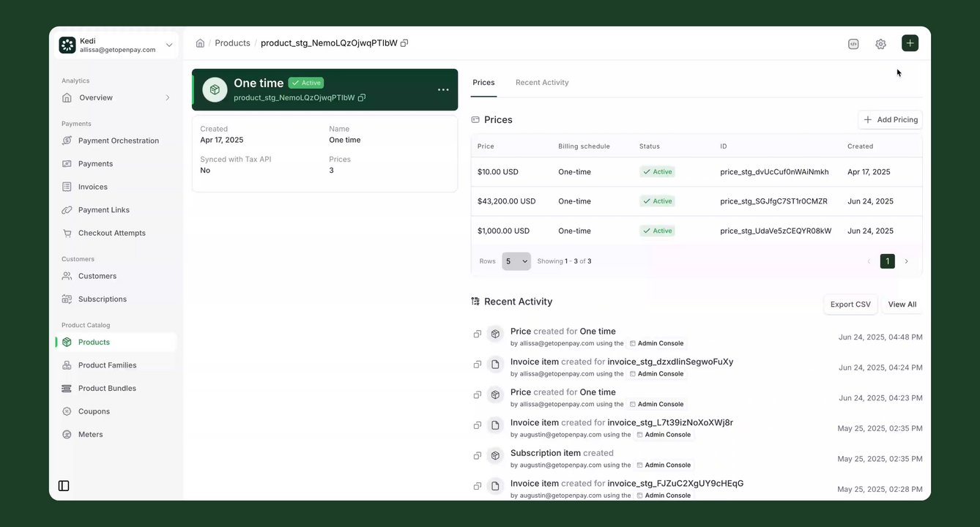The height and width of the screenshot is (527, 980).
Task: Click the Active status of the $10.00 price
Action: click(x=657, y=172)
